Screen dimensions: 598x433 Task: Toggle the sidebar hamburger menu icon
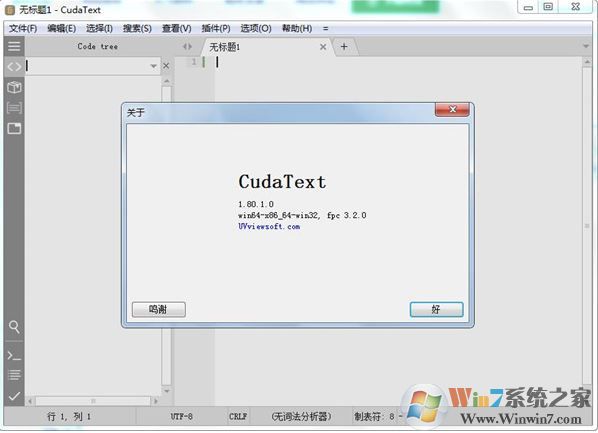point(14,46)
